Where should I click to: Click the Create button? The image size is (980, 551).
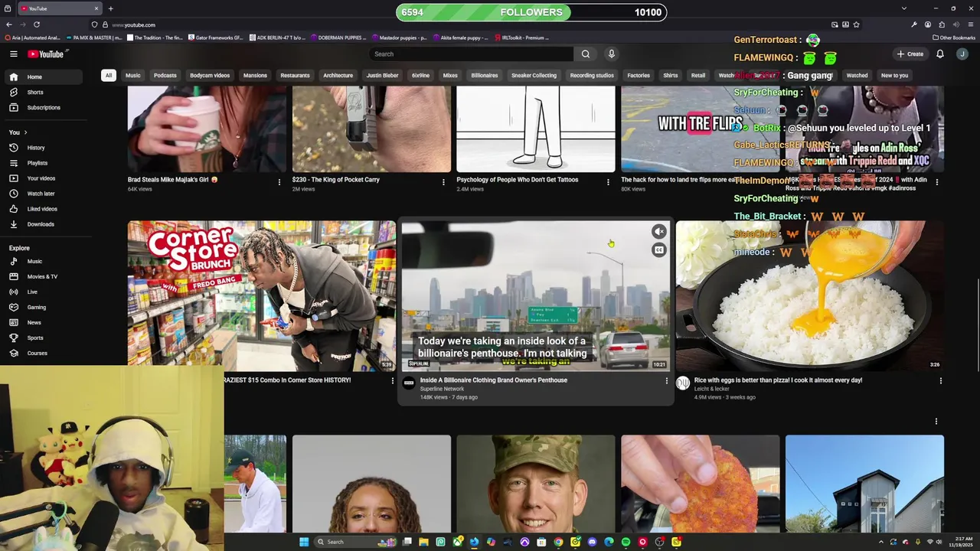910,54
